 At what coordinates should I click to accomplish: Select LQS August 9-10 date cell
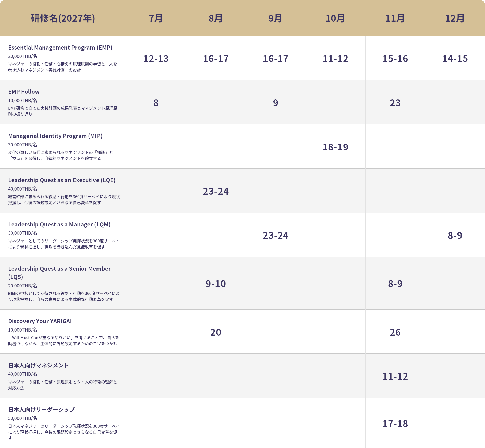click(216, 284)
